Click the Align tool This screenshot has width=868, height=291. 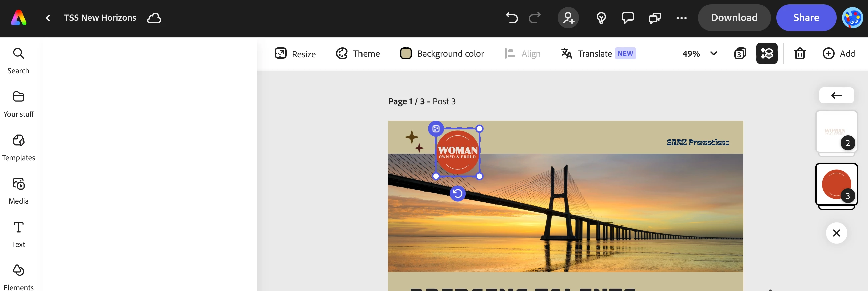(x=523, y=54)
